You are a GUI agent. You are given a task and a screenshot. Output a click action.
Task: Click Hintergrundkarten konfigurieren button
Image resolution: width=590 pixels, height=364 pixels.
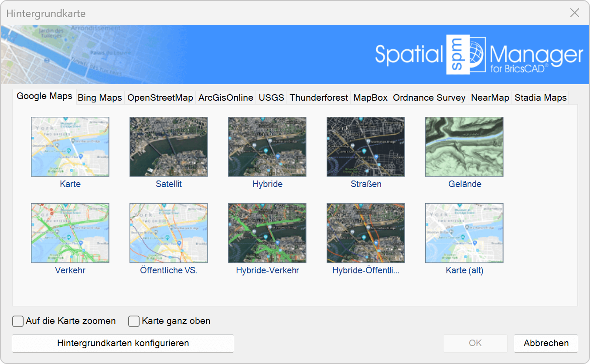click(x=123, y=343)
